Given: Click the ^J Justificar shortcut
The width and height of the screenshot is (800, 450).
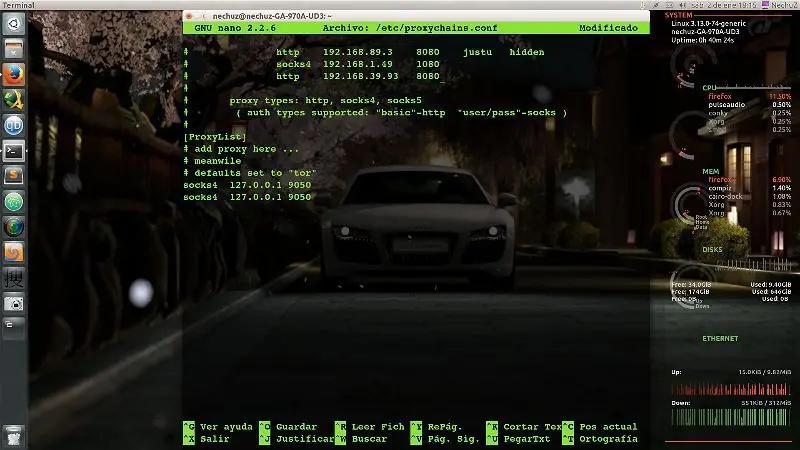Looking at the screenshot, I should 297,439.
